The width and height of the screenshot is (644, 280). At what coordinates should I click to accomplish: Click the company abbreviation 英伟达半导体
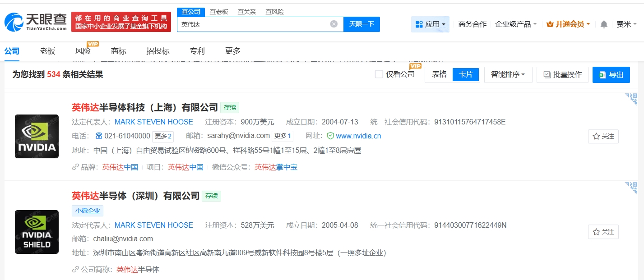[138, 270]
